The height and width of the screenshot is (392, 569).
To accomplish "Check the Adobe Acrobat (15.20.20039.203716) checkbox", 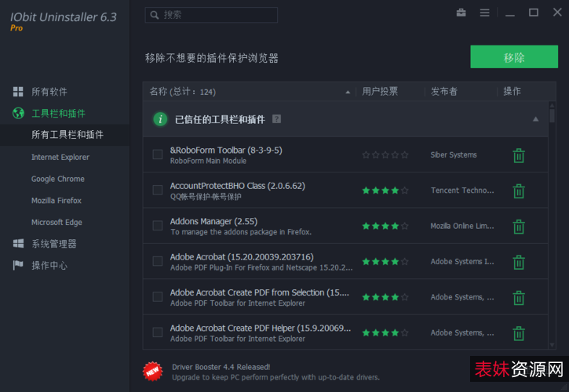I will 158,261.
